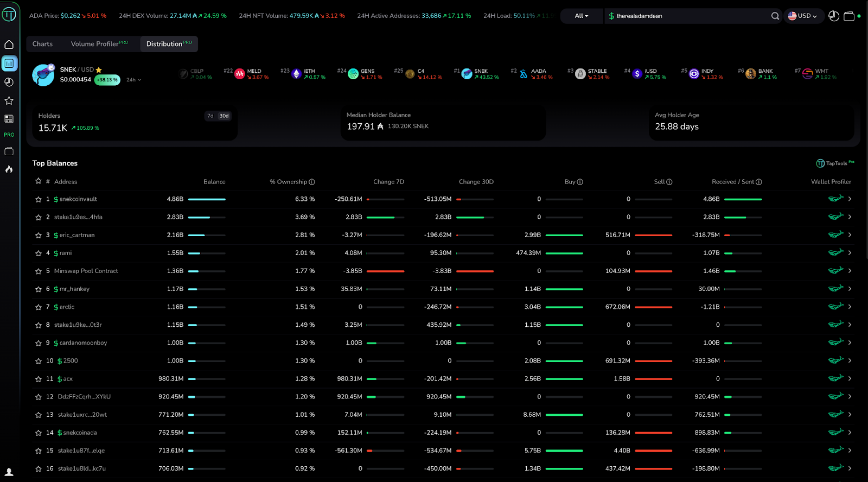Open Wallet Profiler shark icon for eric_cartman
The width and height of the screenshot is (868, 482).
point(836,234)
